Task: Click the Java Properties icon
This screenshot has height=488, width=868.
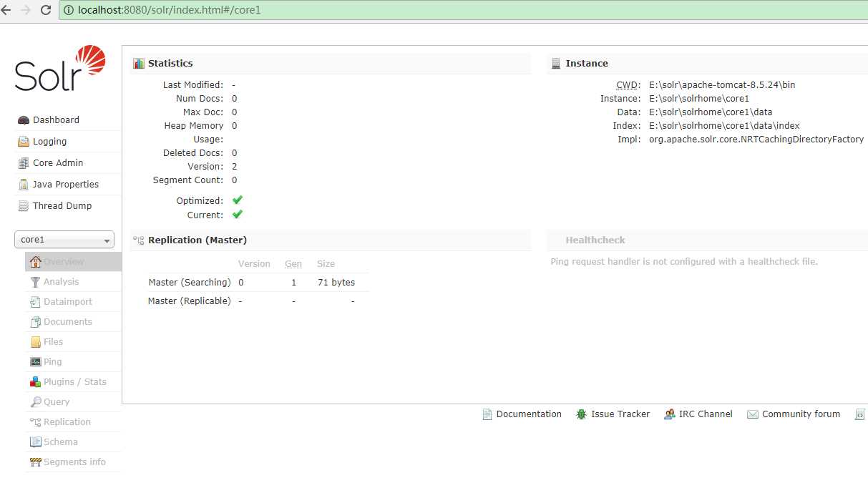Action: (x=24, y=185)
